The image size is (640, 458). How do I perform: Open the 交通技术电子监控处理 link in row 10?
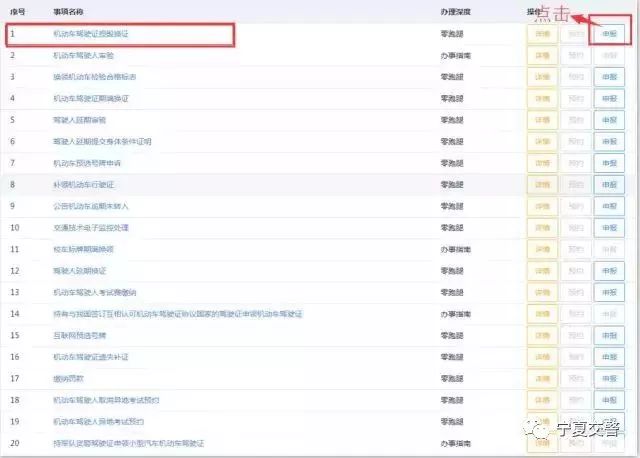point(91,228)
